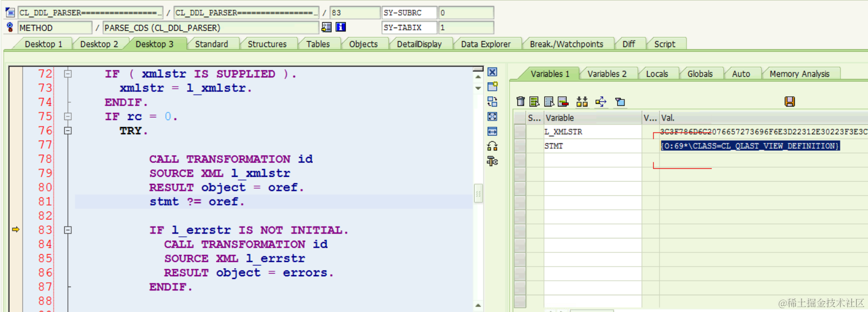Click the L_XMLSTR variable cell
Image resolution: width=868 pixels, height=312 pixels.
click(x=593, y=132)
